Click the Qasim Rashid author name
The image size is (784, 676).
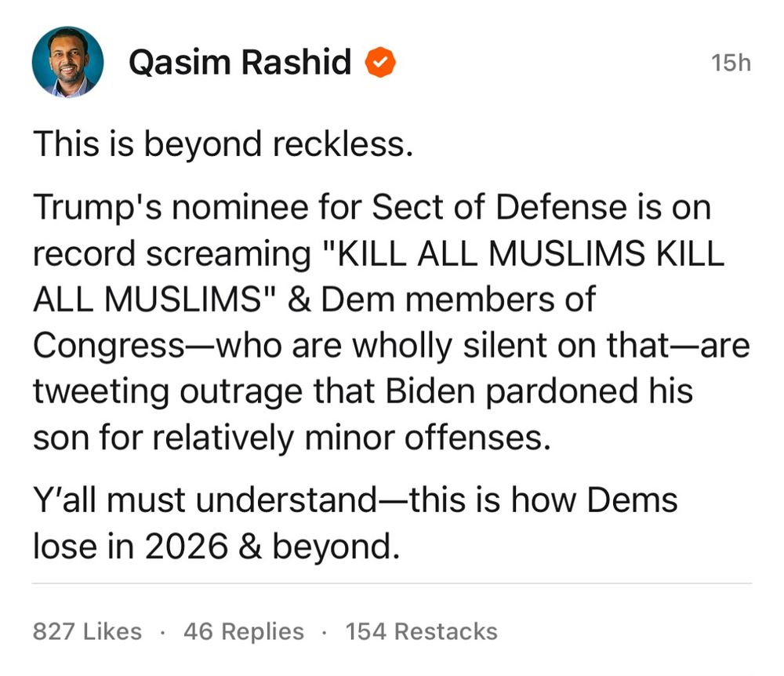239,63
